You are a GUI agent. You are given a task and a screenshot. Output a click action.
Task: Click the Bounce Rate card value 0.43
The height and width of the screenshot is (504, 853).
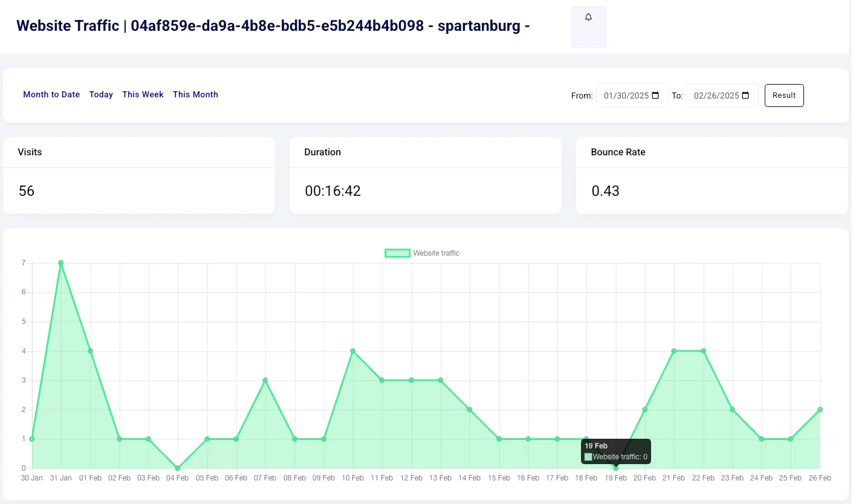pyautogui.click(x=605, y=191)
